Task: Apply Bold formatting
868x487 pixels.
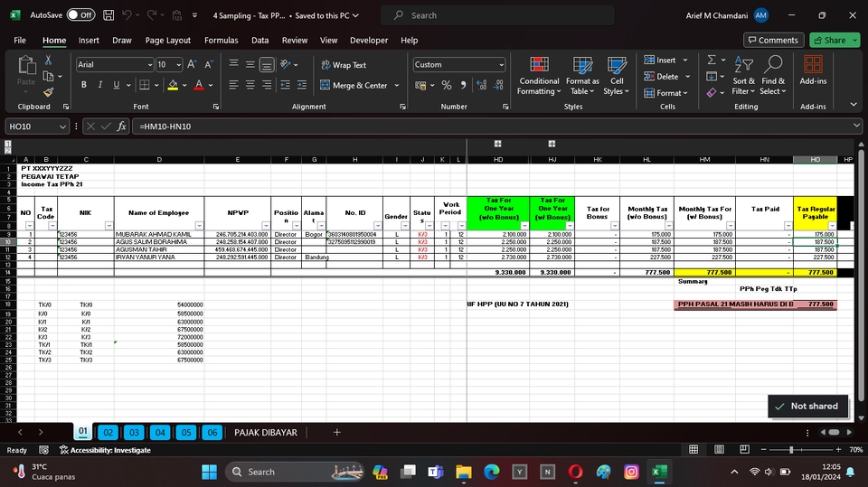Action: (83, 85)
